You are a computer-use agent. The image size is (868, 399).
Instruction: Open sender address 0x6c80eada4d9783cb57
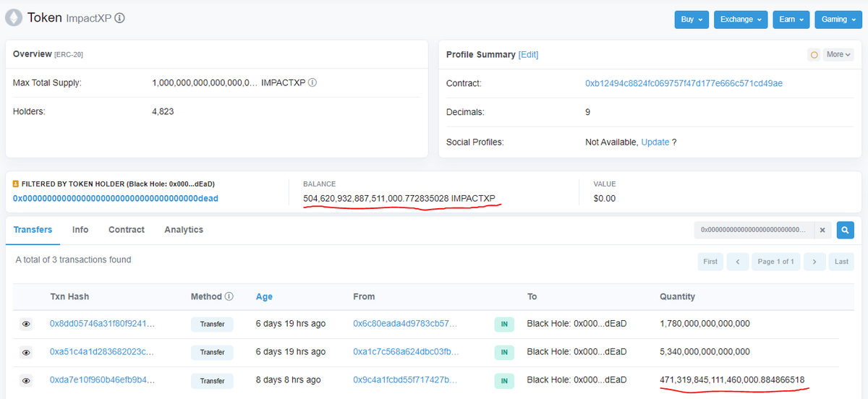pyautogui.click(x=405, y=324)
